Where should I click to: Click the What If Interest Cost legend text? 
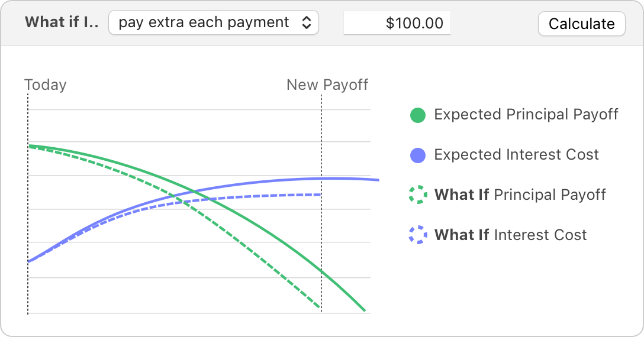(x=510, y=235)
